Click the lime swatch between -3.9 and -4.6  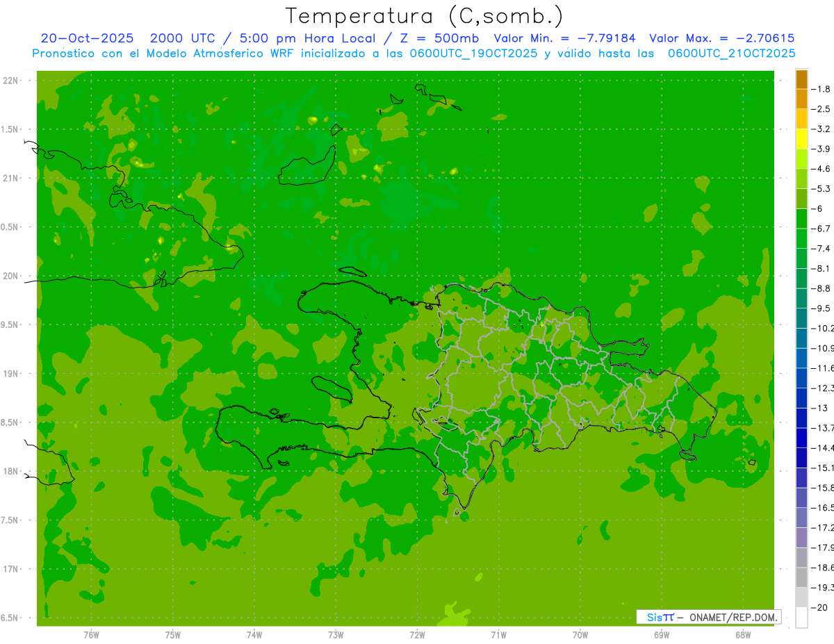(801, 159)
